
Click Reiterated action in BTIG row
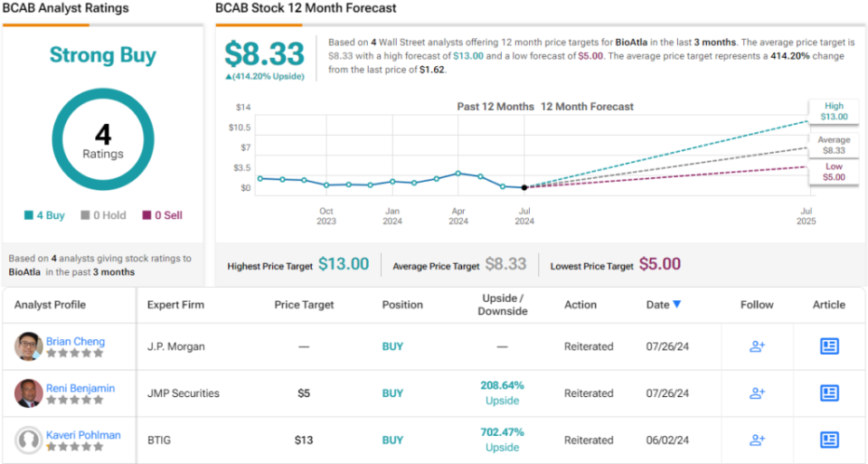[589, 440]
